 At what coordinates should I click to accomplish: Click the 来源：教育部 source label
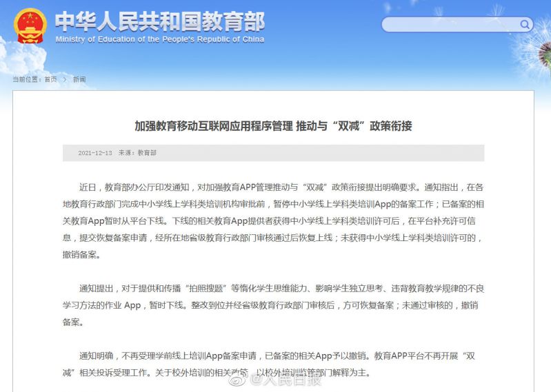(x=137, y=153)
